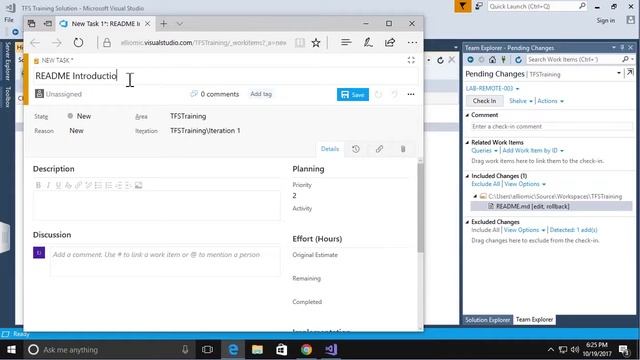Click Detected: 1 add(s) link
640x360 pixels.
tap(573, 230)
